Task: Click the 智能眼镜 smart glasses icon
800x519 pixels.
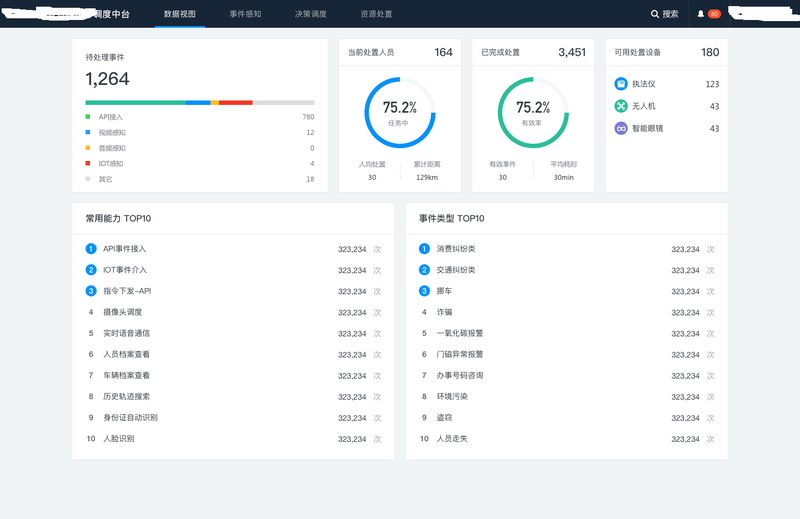Action: (x=621, y=128)
